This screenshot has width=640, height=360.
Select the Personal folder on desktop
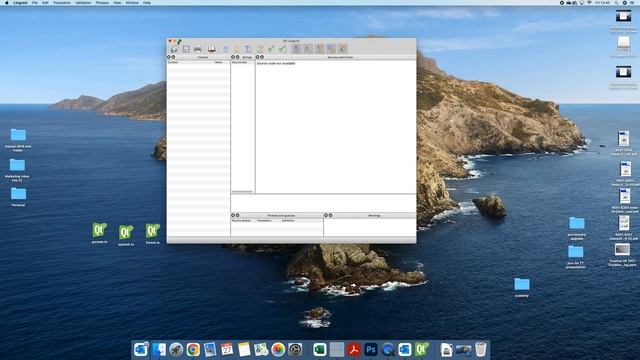[18, 196]
